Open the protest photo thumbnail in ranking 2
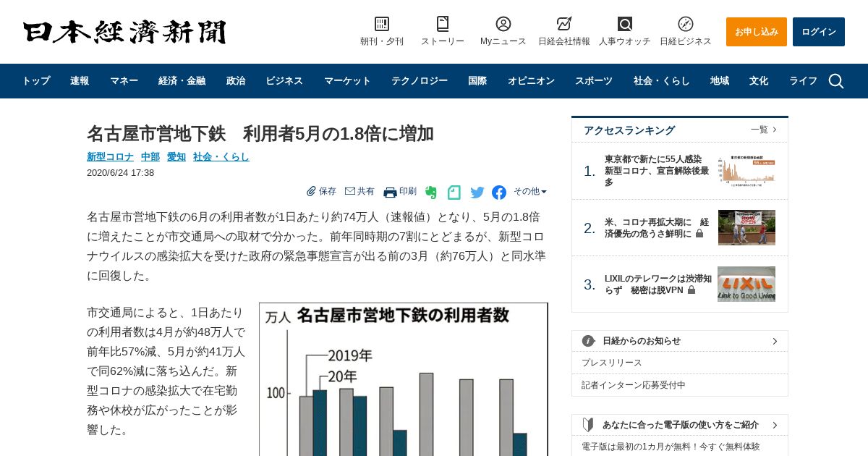The image size is (868, 456). (746, 227)
